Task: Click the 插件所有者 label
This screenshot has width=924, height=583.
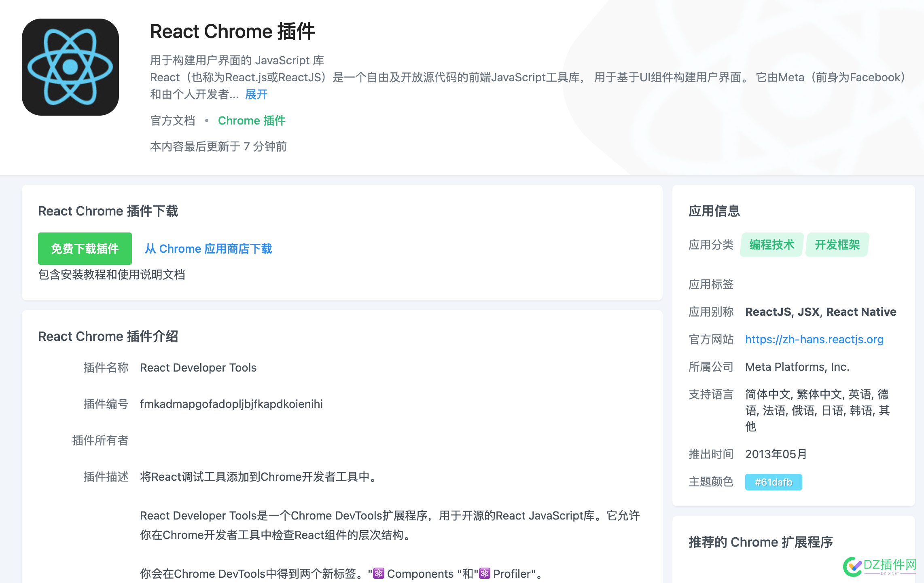Action: click(100, 440)
